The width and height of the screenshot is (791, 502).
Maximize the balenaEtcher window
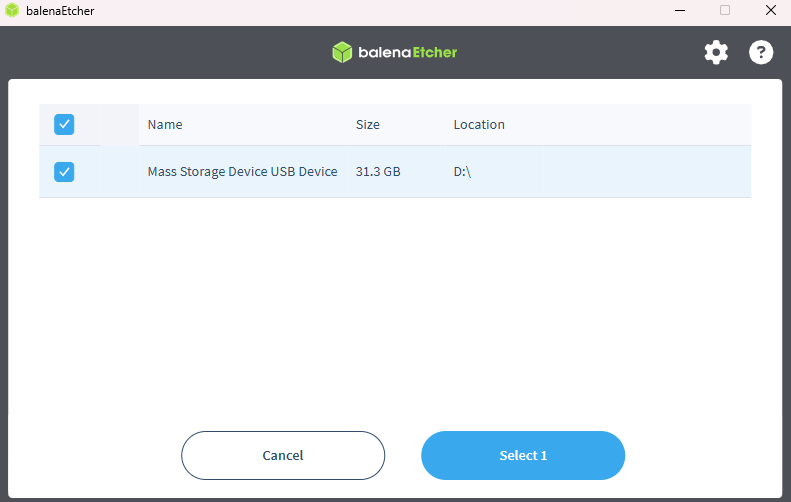click(x=725, y=11)
